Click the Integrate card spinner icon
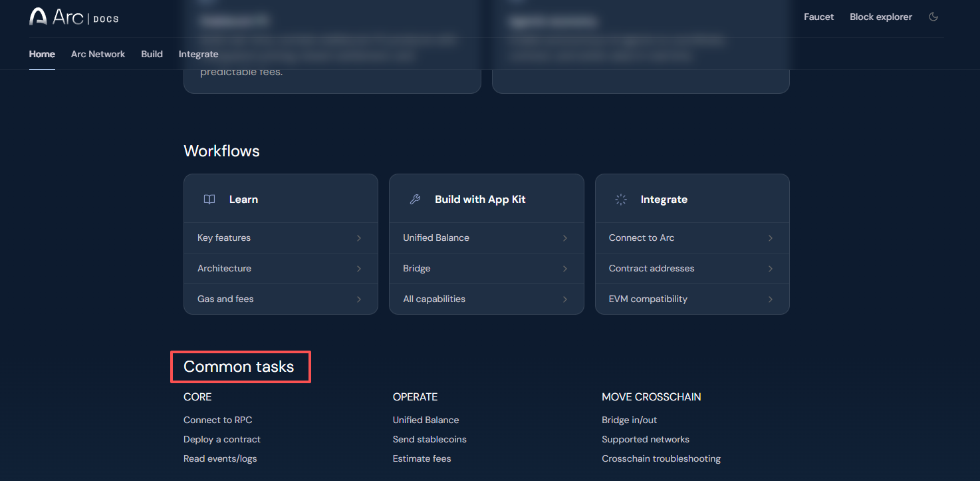 621,199
